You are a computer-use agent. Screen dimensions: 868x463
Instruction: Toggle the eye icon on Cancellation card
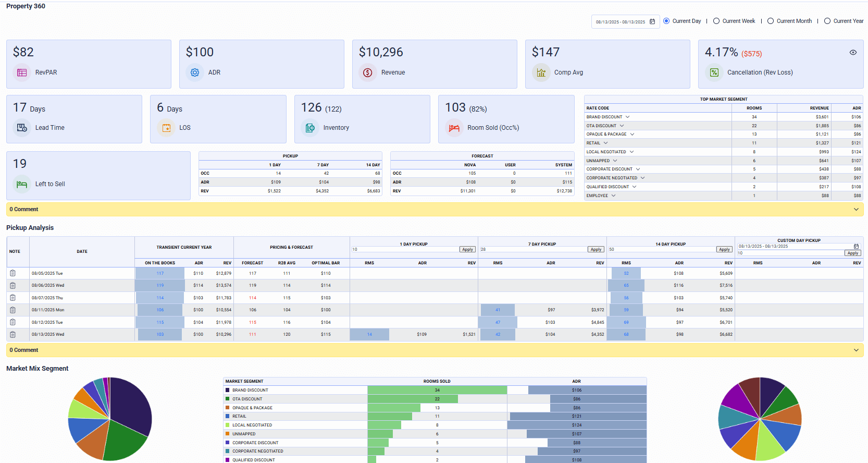853,53
